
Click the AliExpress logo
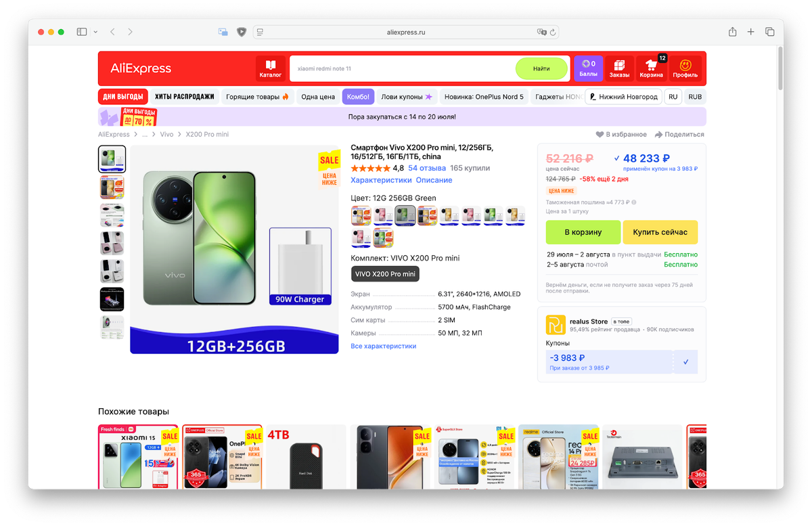[141, 68]
